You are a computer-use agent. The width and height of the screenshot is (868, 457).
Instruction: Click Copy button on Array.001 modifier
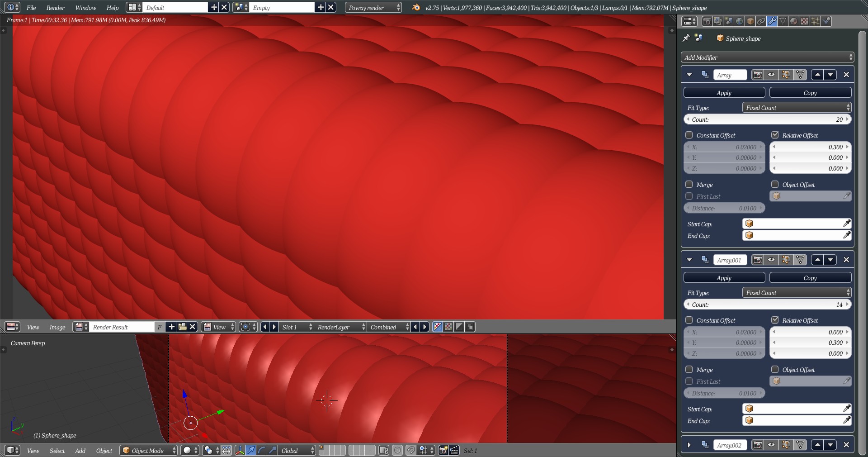(810, 278)
